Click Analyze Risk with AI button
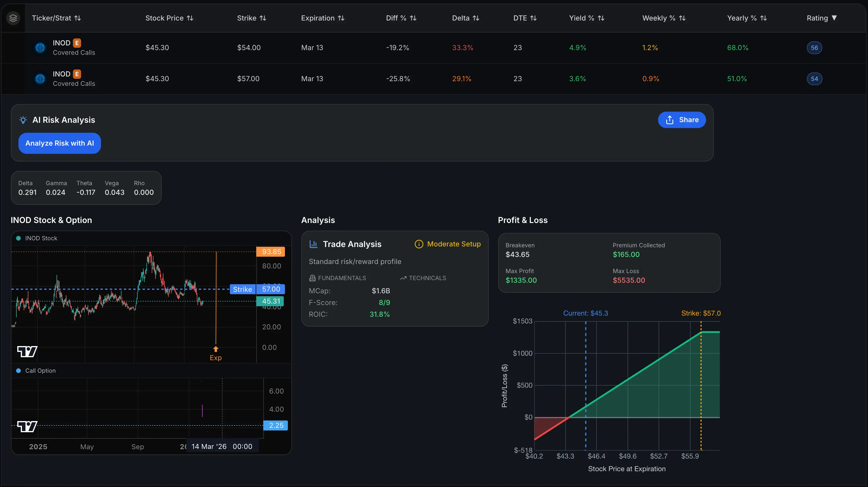This screenshot has width=868, height=487. (x=60, y=143)
